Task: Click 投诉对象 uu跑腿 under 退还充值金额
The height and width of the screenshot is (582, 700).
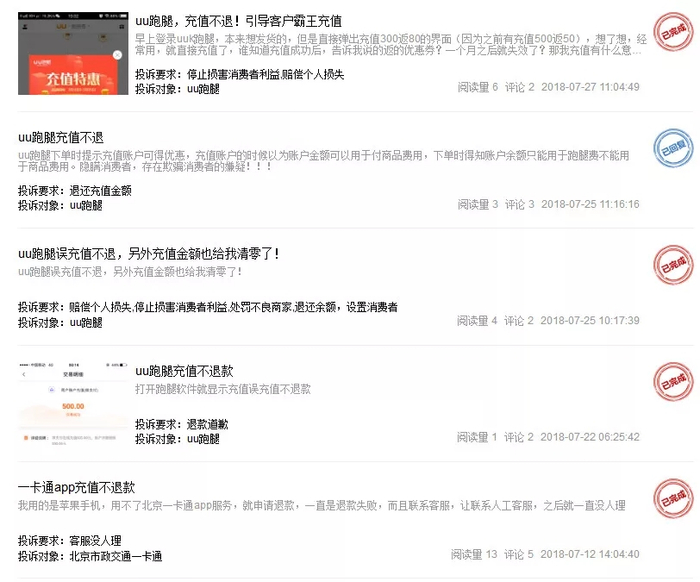Action: click(60, 206)
